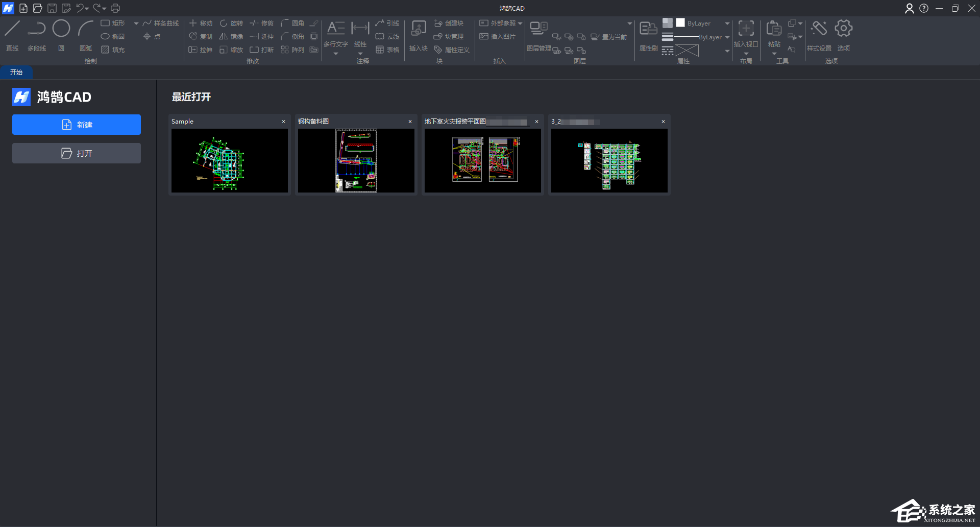
Task: Select the 多段线 polyline tool
Action: (37, 35)
